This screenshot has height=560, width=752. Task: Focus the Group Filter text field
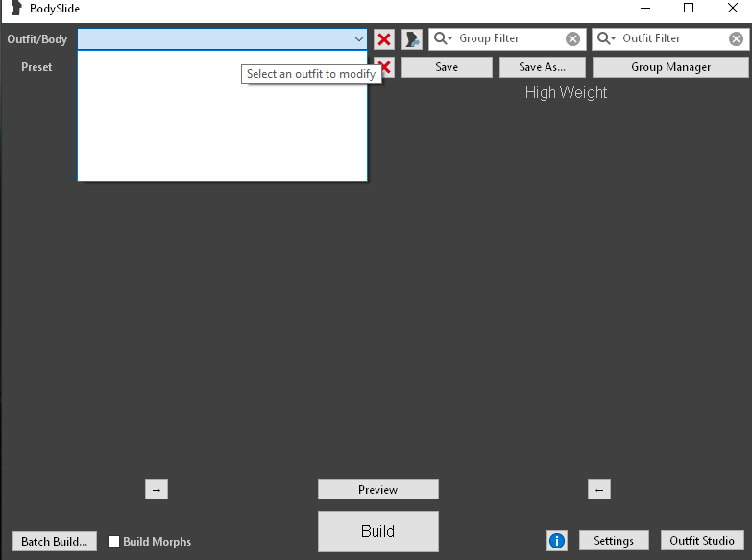pyautogui.click(x=509, y=38)
